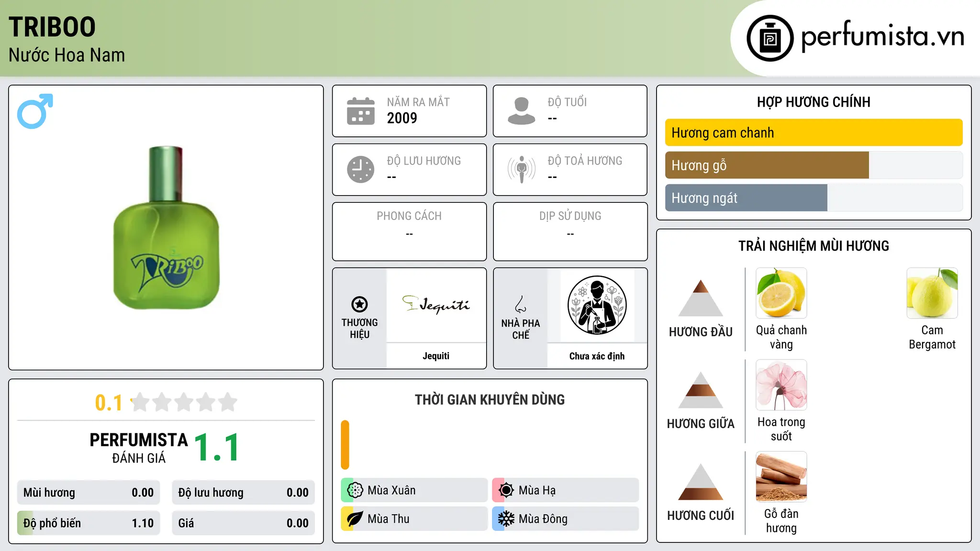Click the leaf icon for Mùa Thu
Screen dimensions: 980x551
[355, 519]
